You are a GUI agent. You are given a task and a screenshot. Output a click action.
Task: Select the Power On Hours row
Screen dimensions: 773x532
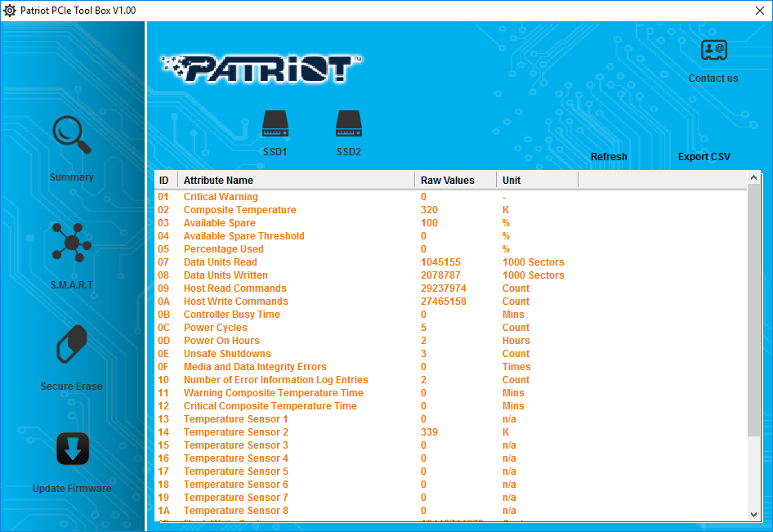[450, 341]
